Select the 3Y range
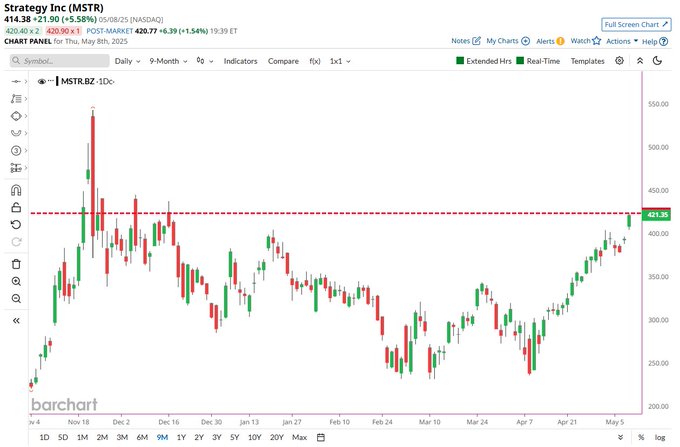 [x=217, y=437]
